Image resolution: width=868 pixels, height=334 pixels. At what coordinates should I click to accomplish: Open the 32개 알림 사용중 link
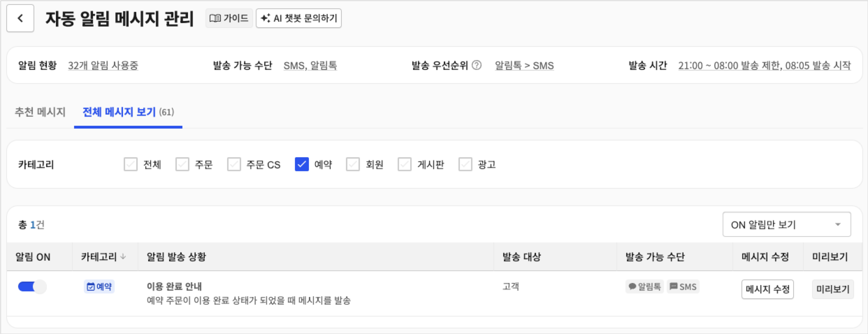[103, 65]
